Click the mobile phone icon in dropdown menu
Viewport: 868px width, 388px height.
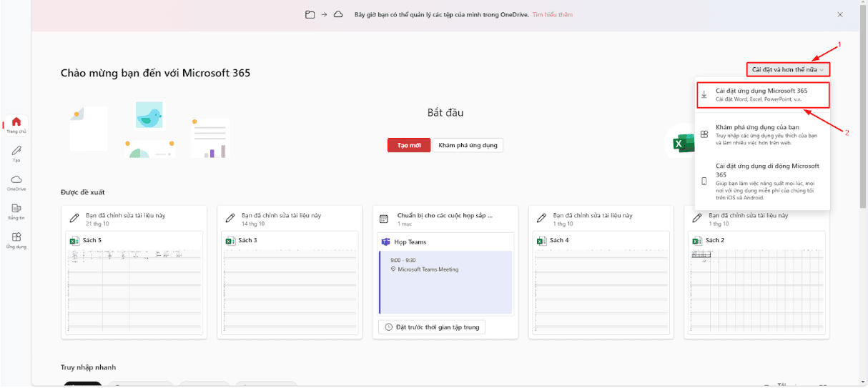[704, 181]
